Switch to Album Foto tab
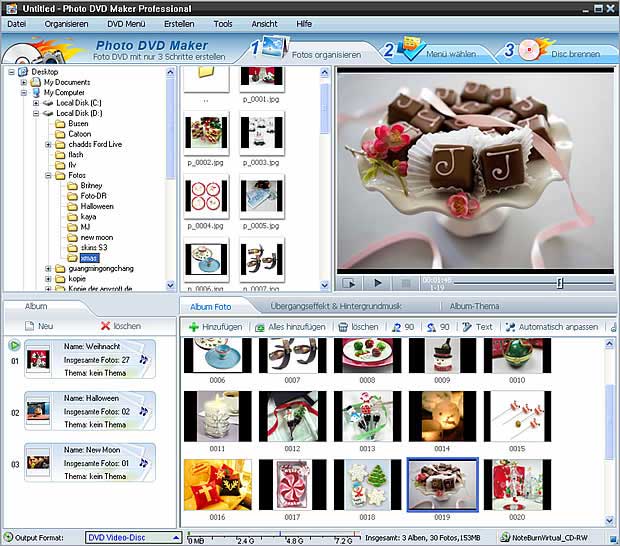This screenshot has width=620, height=546. point(211,306)
